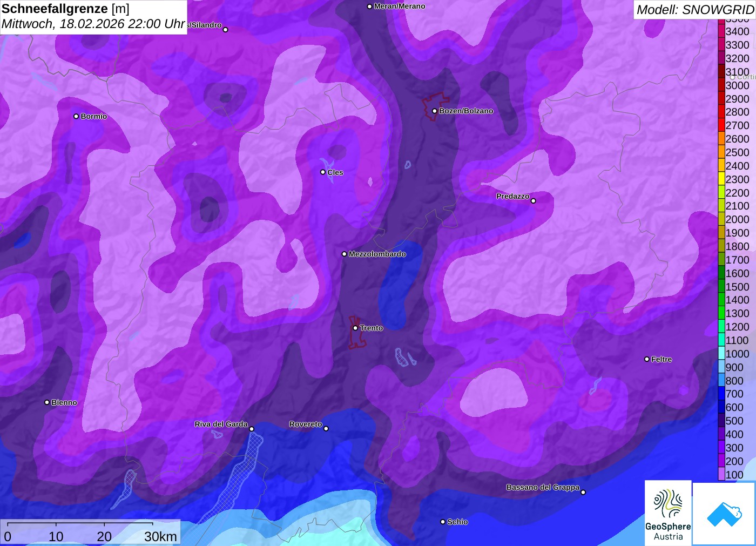Image resolution: width=756 pixels, height=546 pixels.
Task: Click the Modell: SNOWGRID label
Action: point(695,10)
